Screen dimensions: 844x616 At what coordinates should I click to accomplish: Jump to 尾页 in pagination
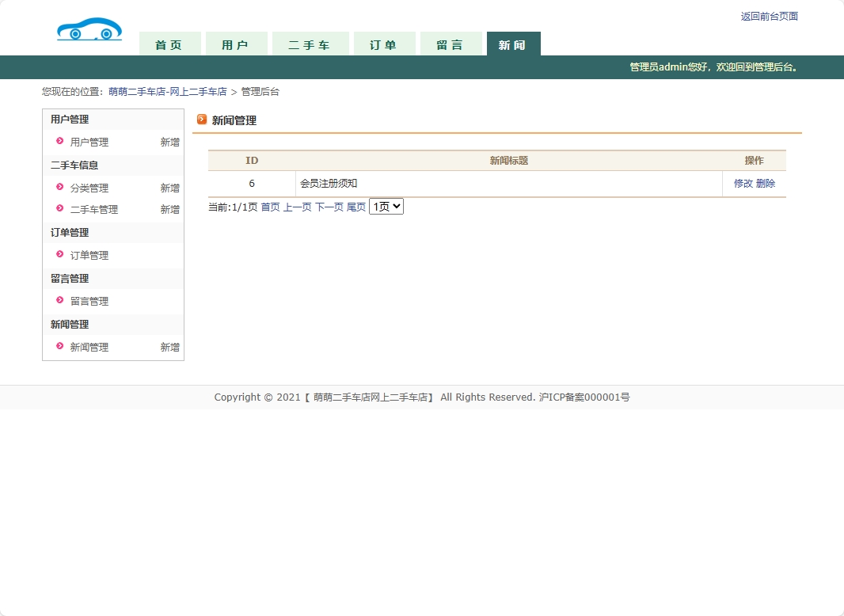tap(356, 207)
